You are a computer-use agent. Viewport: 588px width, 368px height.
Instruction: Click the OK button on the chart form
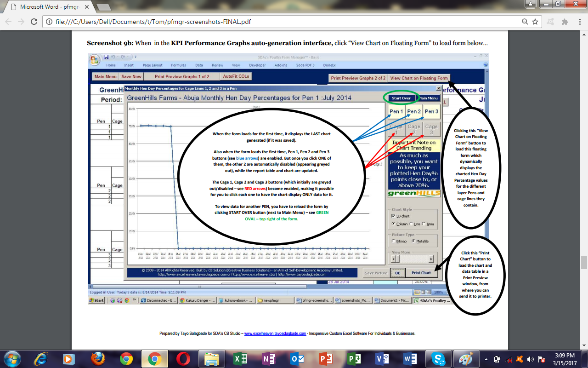(x=397, y=273)
